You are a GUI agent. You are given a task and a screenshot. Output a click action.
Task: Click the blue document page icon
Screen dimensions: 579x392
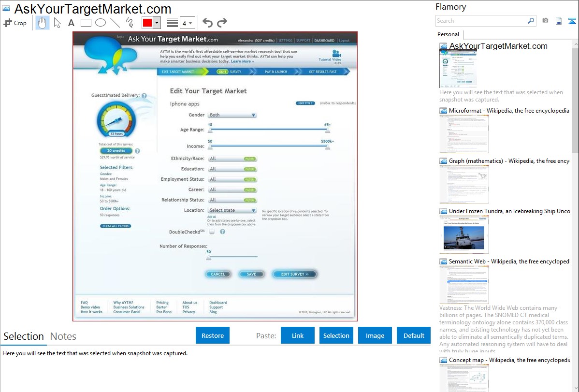(x=559, y=21)
